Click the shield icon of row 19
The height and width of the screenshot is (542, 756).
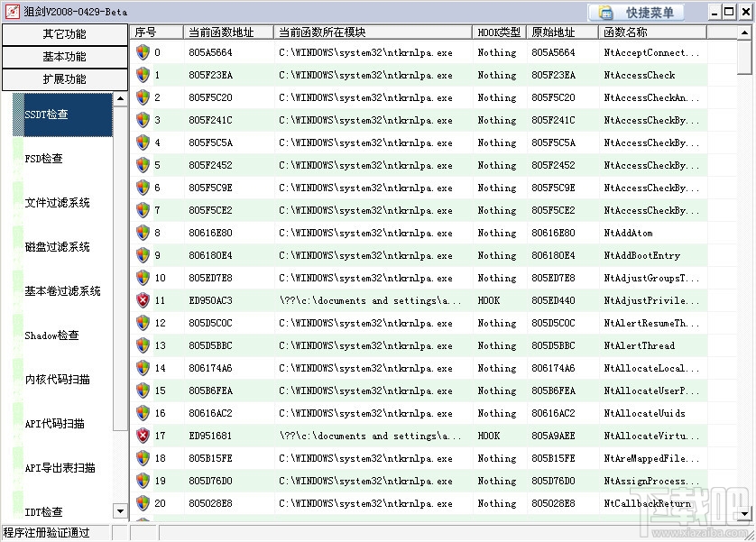click(143, 481)
